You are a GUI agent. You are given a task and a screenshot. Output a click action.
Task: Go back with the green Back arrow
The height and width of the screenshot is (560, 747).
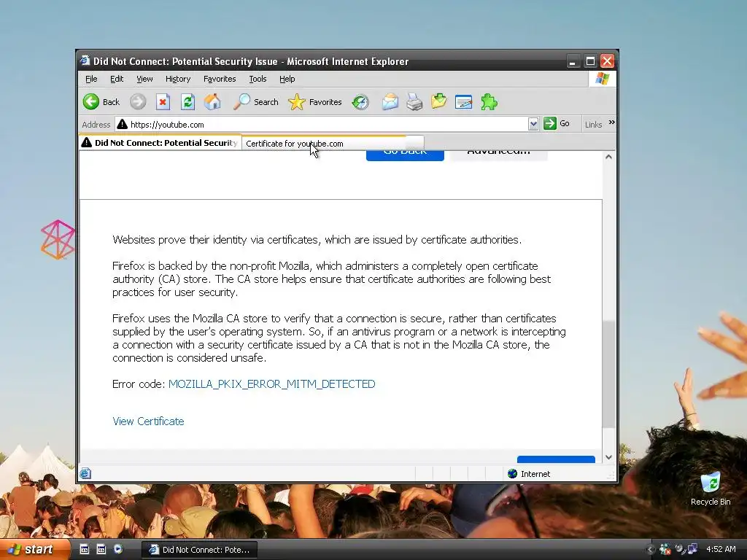[x=101, y=101]
